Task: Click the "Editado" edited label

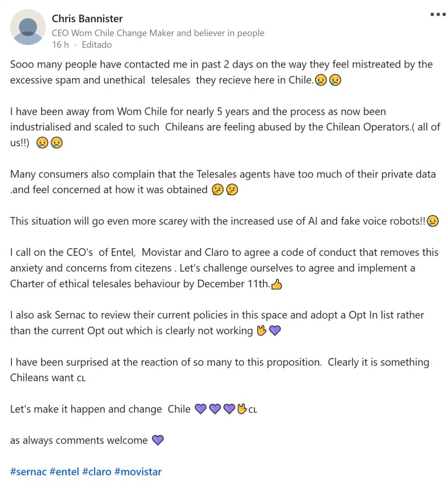Action: click(97, 45)
